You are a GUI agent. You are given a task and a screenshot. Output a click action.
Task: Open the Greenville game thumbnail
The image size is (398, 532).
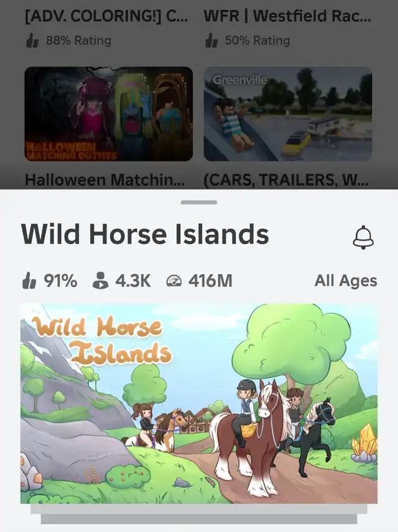(288, 114)
